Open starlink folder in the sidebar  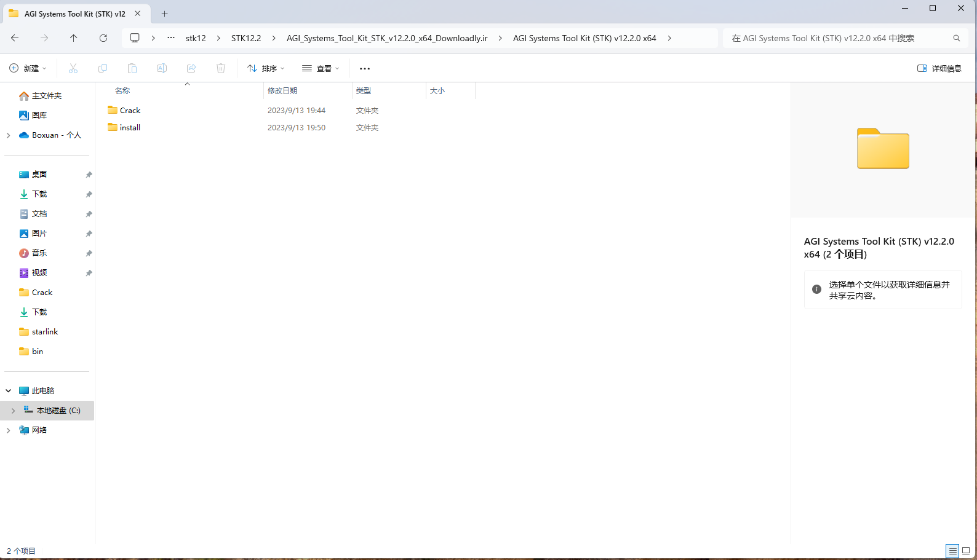[x=45, y=332]
